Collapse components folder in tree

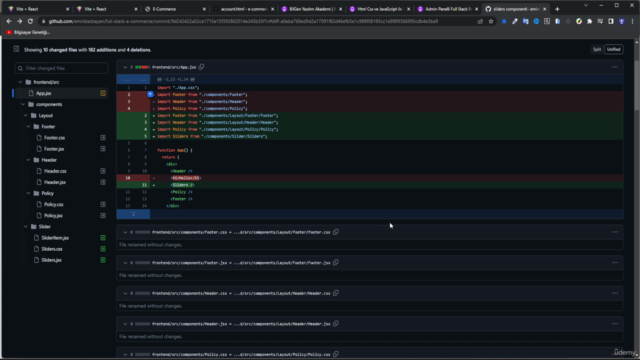(23, 104)
